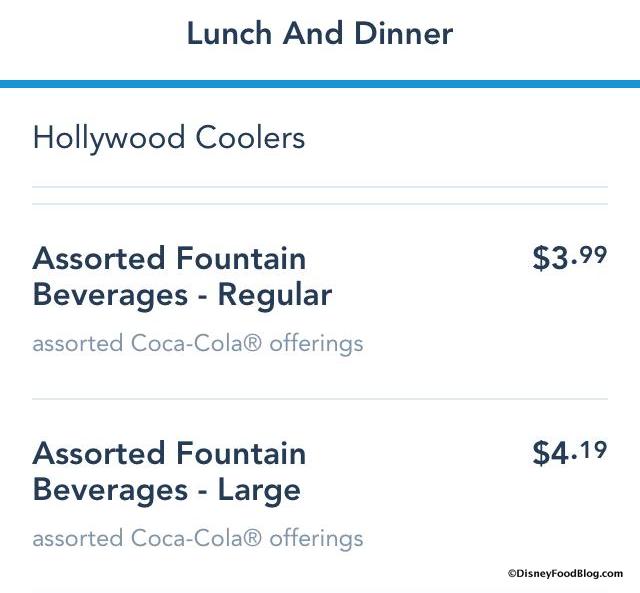This screenshot has width=640, height=593.
Task: Click the divider between Regular and Large items
Action: 320,399
